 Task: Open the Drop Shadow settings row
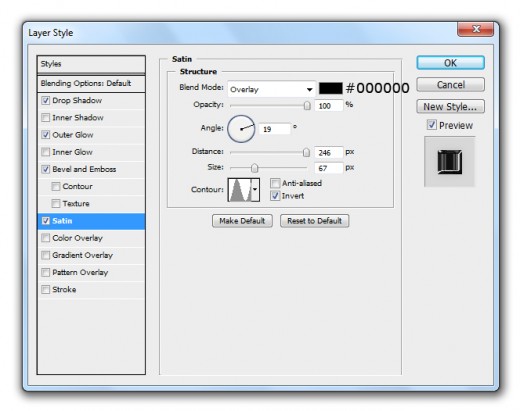tap(91, 100)
